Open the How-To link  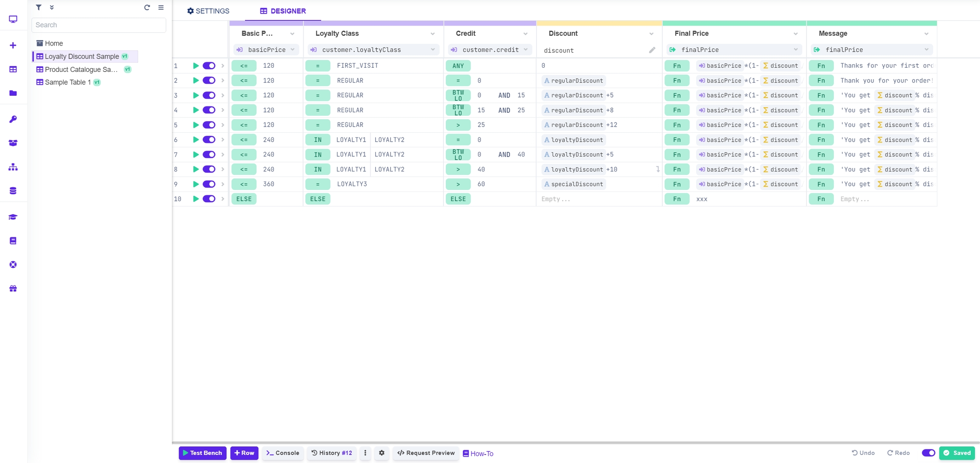[x=478, y=454]
